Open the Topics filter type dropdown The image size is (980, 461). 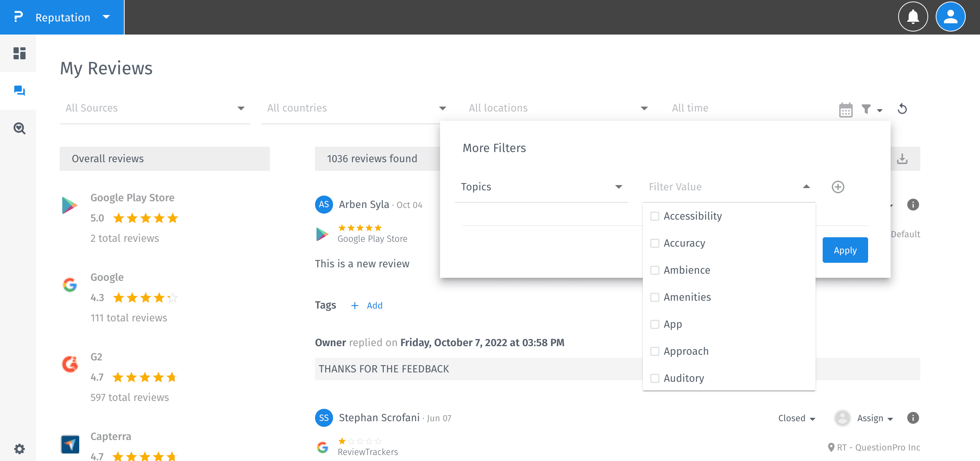click(x=541, y=187)
